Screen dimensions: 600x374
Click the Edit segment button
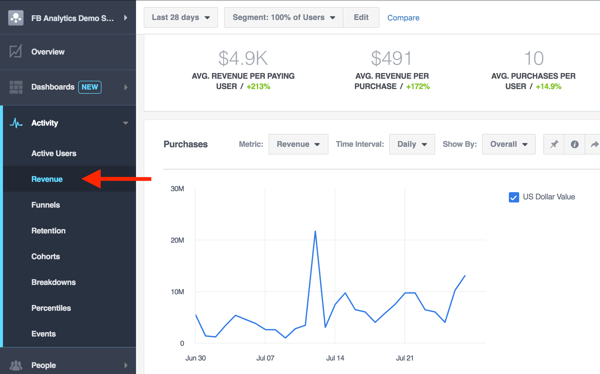pyautogui.click(x=361, y=18)
